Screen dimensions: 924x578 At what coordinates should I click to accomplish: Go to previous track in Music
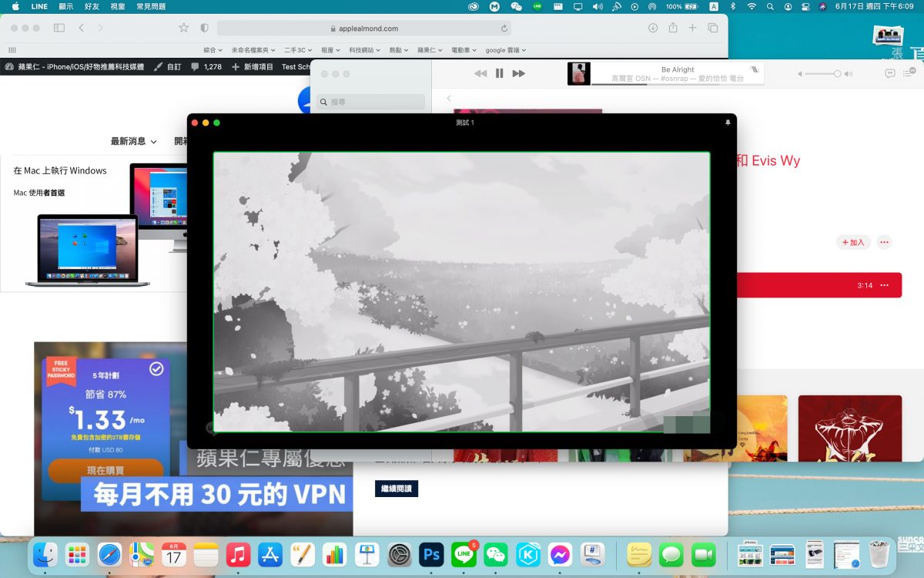tap(480, 73)
